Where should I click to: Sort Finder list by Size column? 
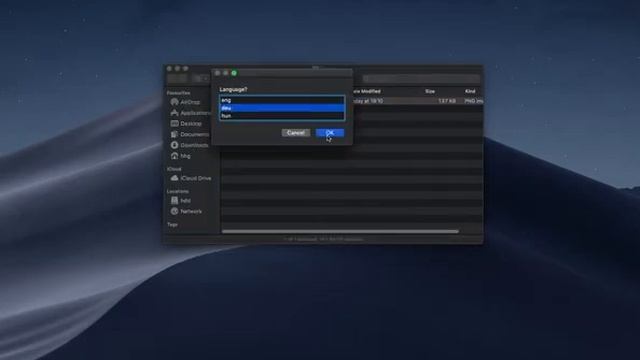coord(430,91)
